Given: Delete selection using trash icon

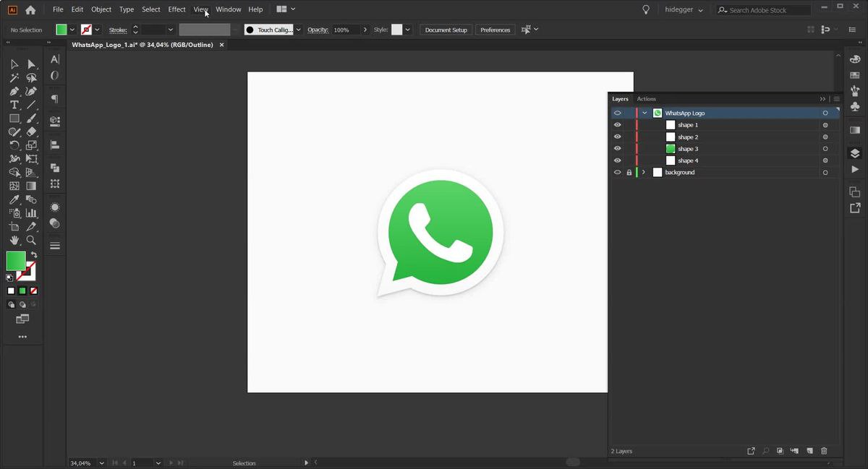Looking at the screenshot, I should pyautogui.click(x=824, y=451).
